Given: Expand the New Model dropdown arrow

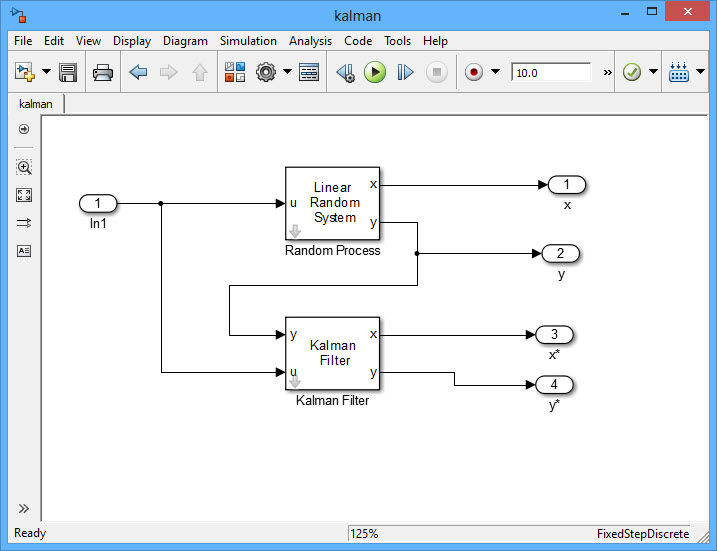Looking at the screenshot, I should click(x=46, y=72).
